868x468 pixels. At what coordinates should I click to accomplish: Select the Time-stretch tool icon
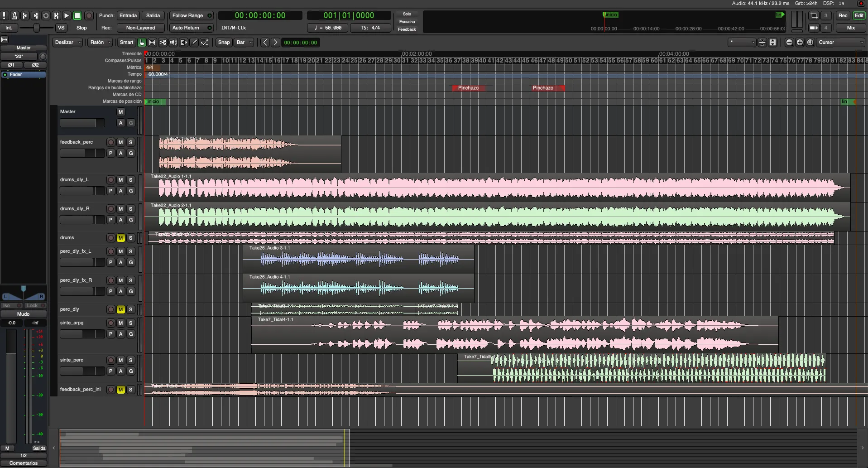click(184, 43)
